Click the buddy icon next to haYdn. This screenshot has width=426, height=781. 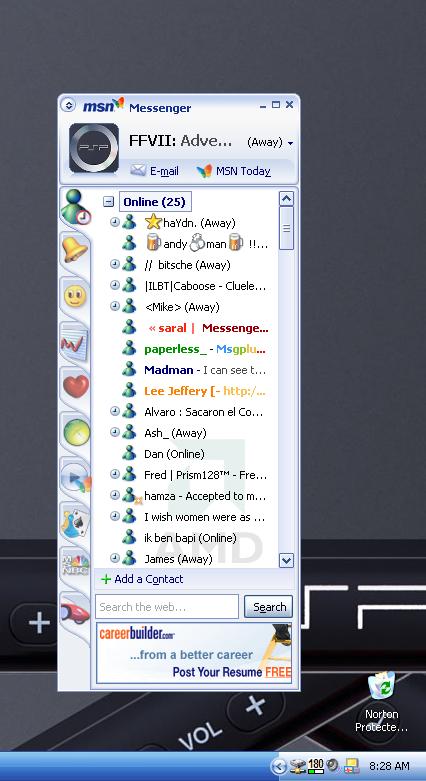click(129, 222)
